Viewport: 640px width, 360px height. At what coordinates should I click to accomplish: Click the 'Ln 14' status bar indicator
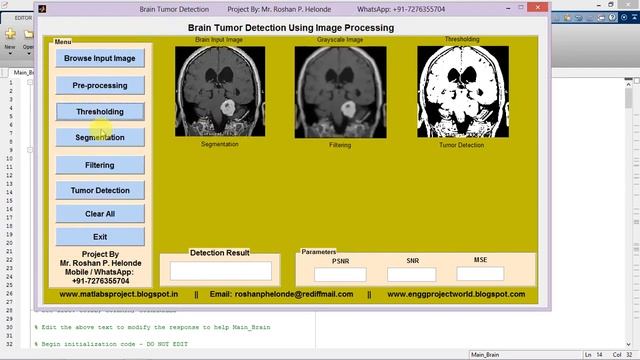click(594, 355)
